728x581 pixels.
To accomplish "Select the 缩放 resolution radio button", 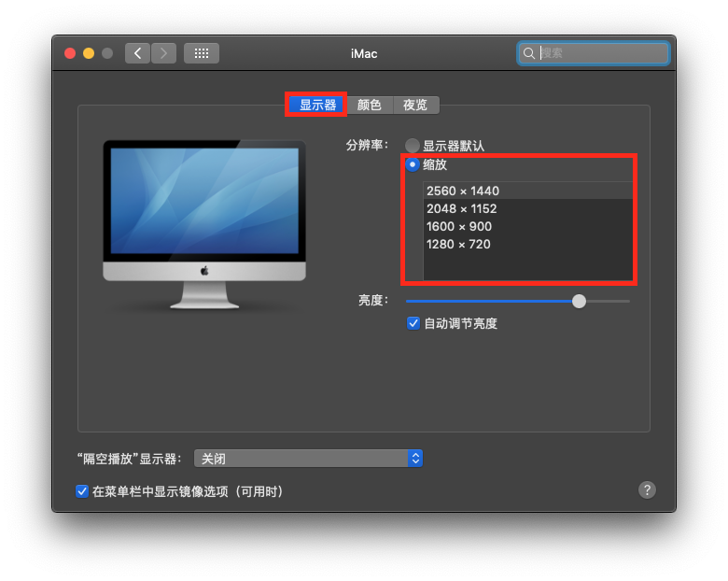I will (x=413, y=164).
